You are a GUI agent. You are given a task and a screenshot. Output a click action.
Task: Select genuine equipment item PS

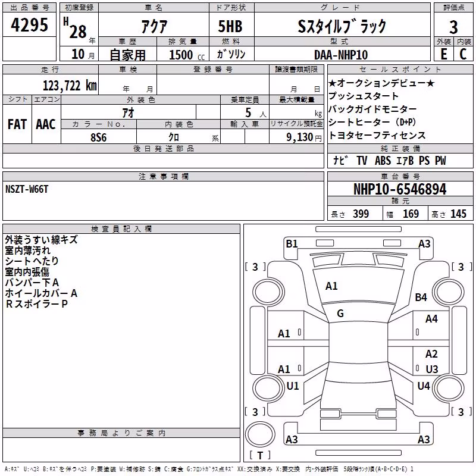(424, 160)
